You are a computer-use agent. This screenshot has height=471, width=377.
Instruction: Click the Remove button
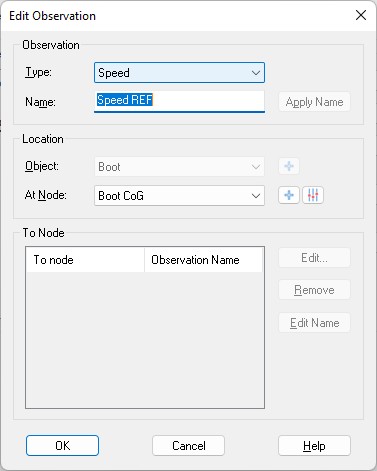tap(314, 290)
